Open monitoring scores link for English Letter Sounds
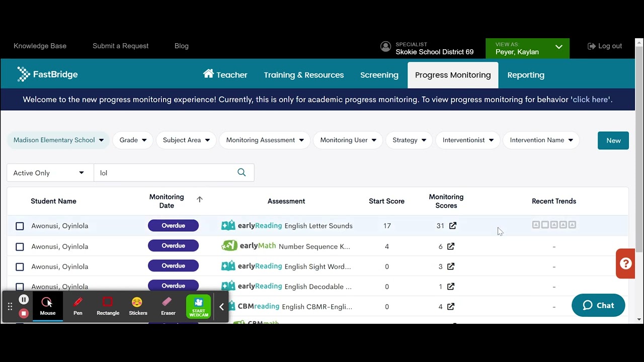 [453, 226]
